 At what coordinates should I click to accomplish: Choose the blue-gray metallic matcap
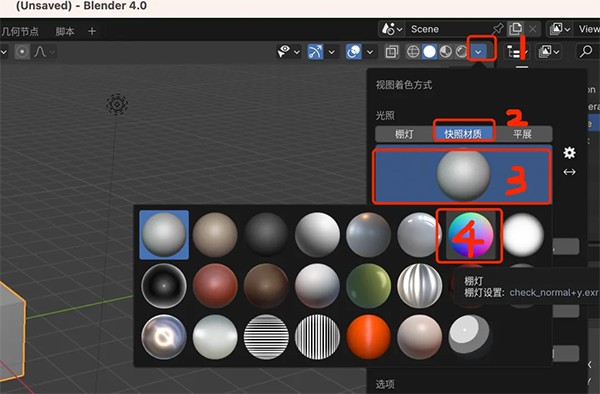368,234
